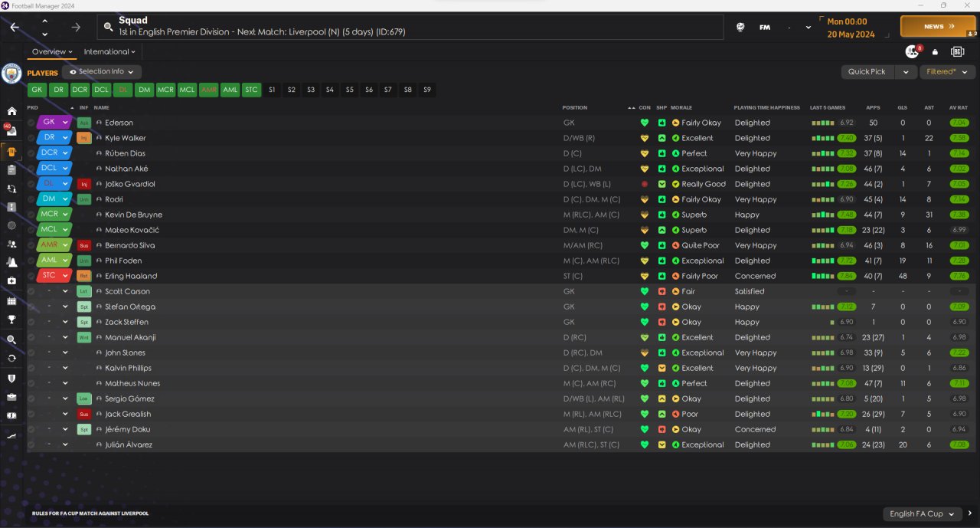Open the FM menu logo
980x528 pixels.
point(765,27)
